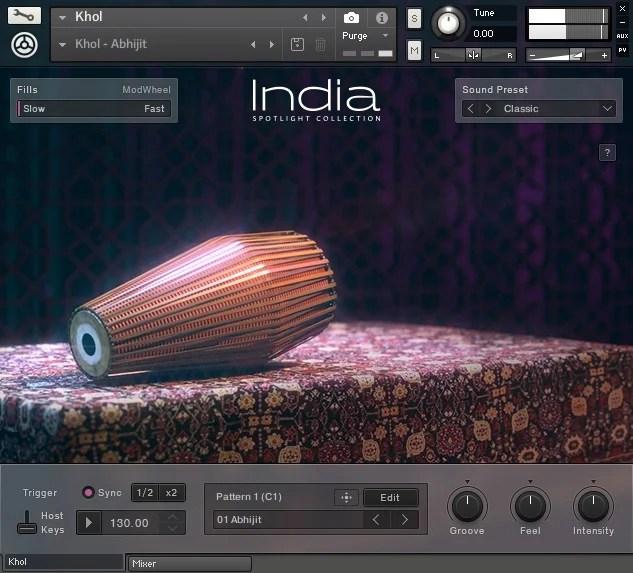Save the snapshot with the disk icon
633x573 pixels.
298,44
